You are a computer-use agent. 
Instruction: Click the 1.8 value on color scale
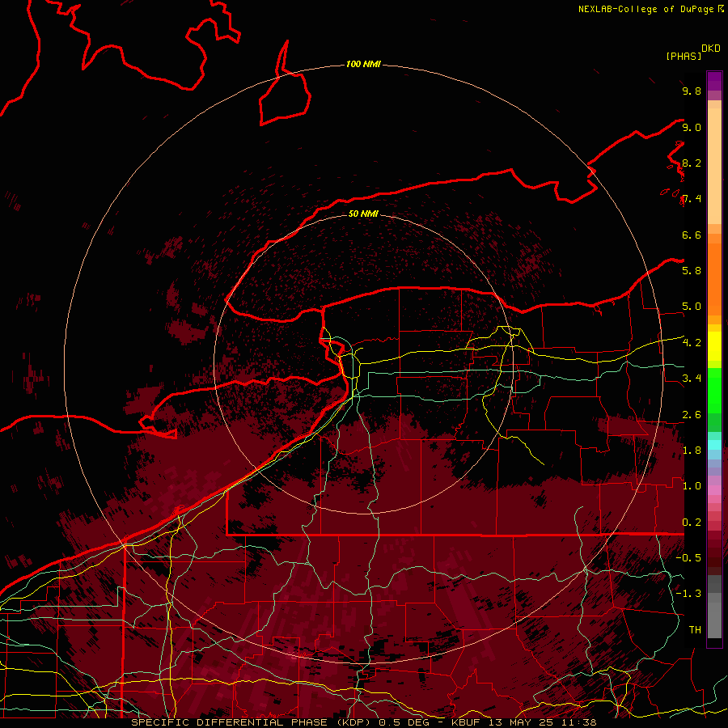pyautogui.click(x=692, y=451)
